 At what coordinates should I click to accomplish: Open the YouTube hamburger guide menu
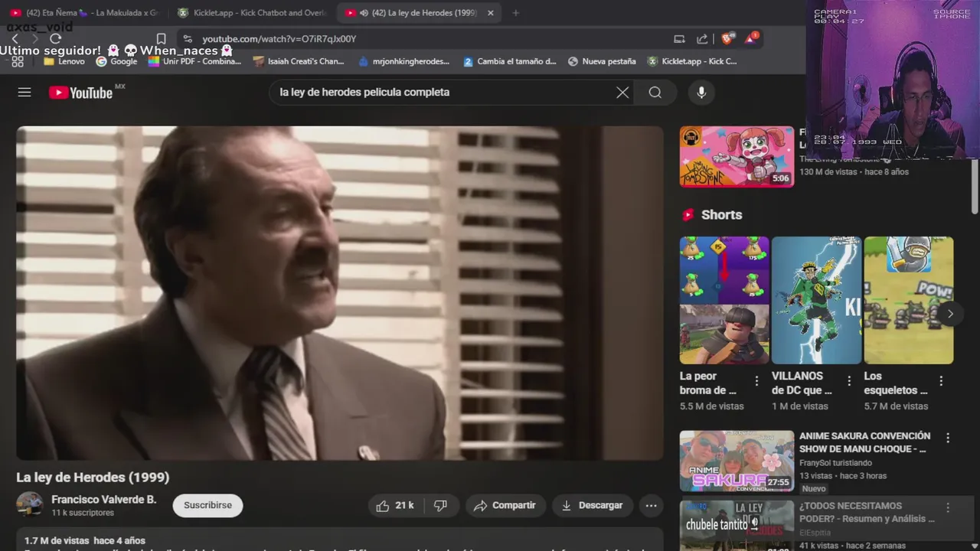coord(24,92)
